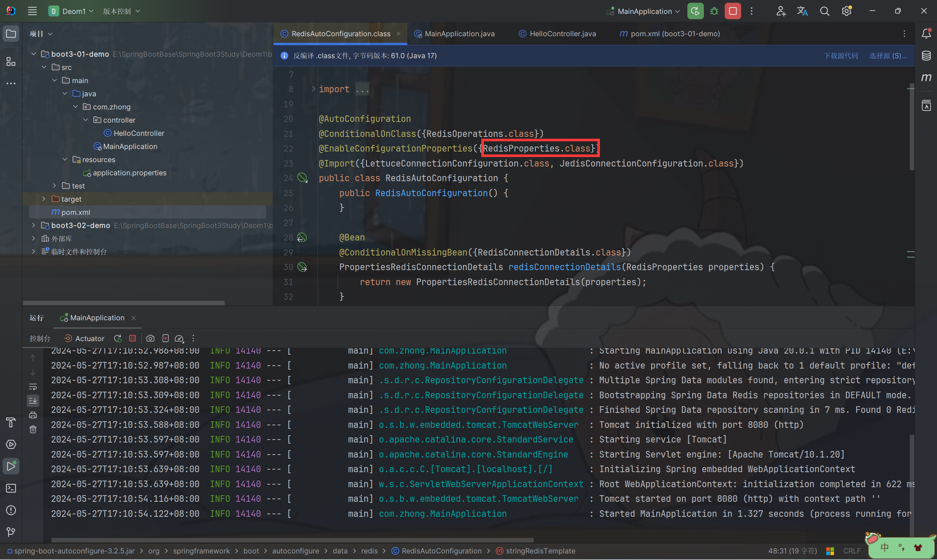Viewport: 937px width, 560px height.
Task: Click RedisAutoConfiguration breadcrumb in status bar
Action: pos(437,551)
